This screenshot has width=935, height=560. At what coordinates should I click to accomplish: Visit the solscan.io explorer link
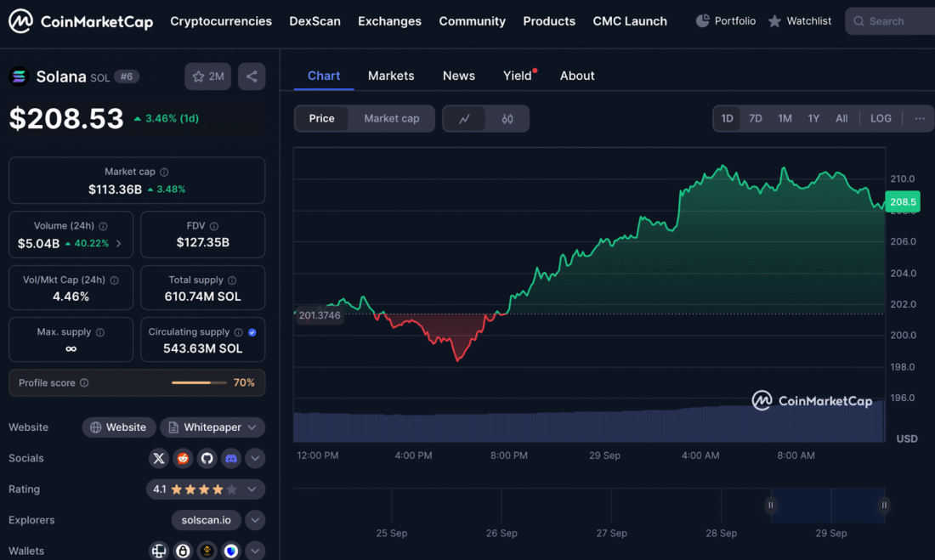206,520
